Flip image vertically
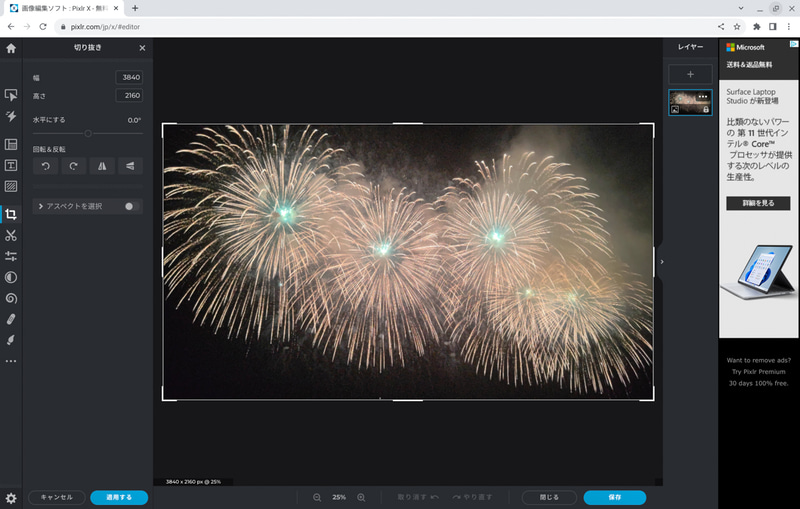The height and width of the screenshot is (509, 800). pyautogui.click(x=130, y=166)
